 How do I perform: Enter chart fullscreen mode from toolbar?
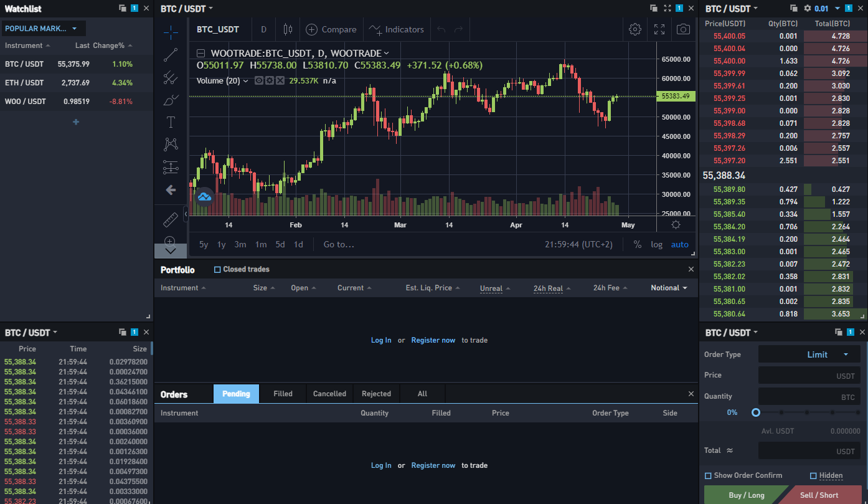[659, 29]
